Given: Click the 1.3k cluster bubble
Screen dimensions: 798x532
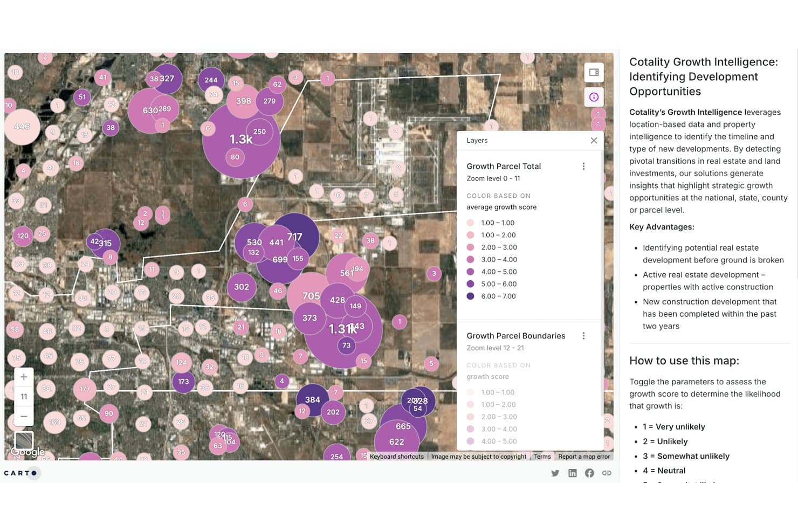Looking at the screenshot, I should [241, 140].
